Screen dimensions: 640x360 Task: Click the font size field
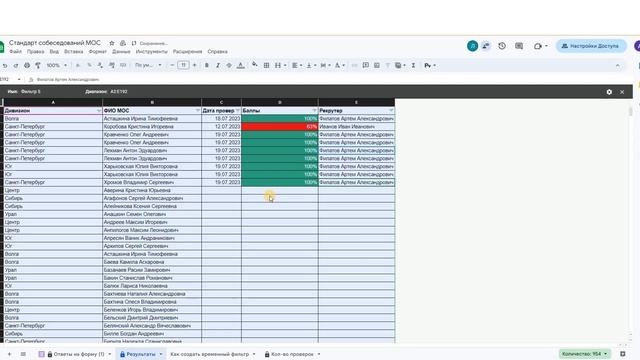point(183,65)
